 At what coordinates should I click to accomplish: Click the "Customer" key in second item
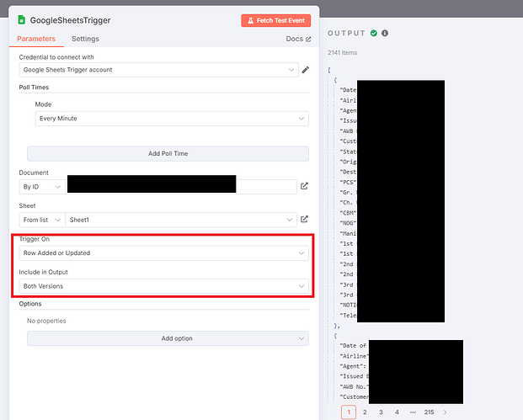click(x=355, y=397)
